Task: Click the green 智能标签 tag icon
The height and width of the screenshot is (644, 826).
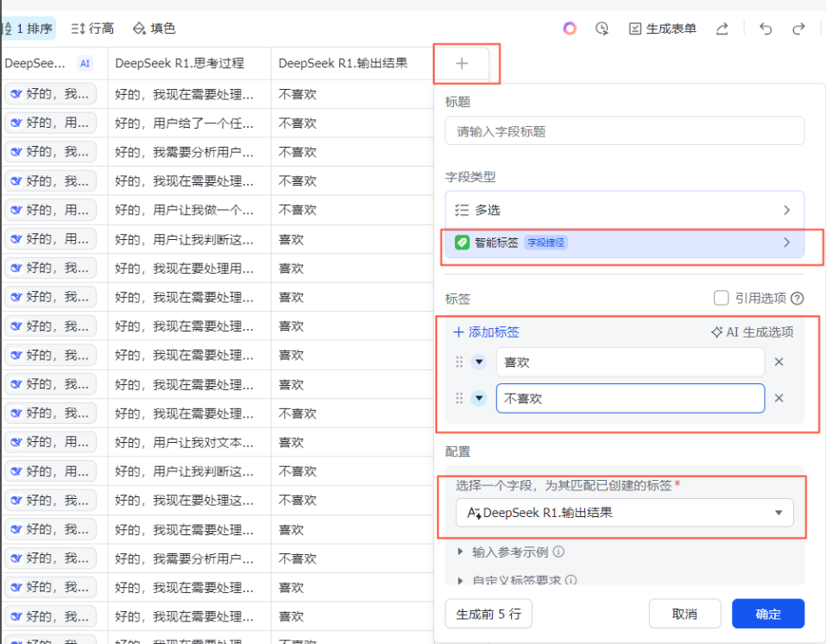Action: [462, 243]
